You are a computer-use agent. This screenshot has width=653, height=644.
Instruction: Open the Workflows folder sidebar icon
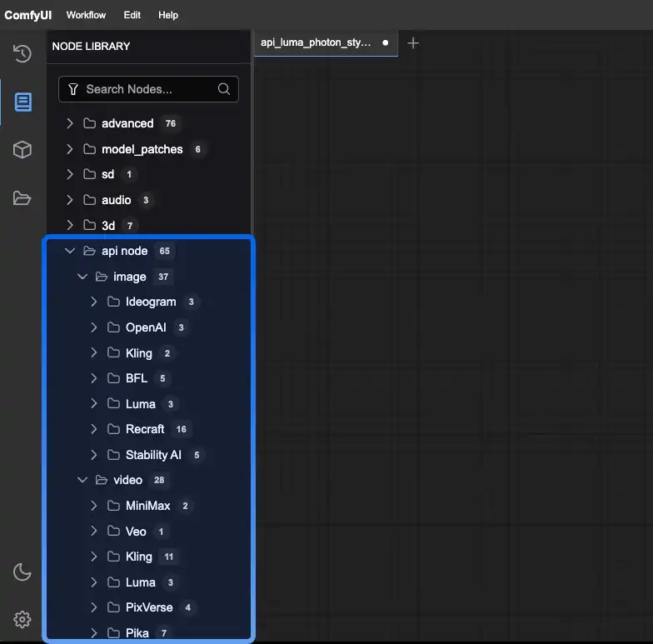click(x=22, y=198)
